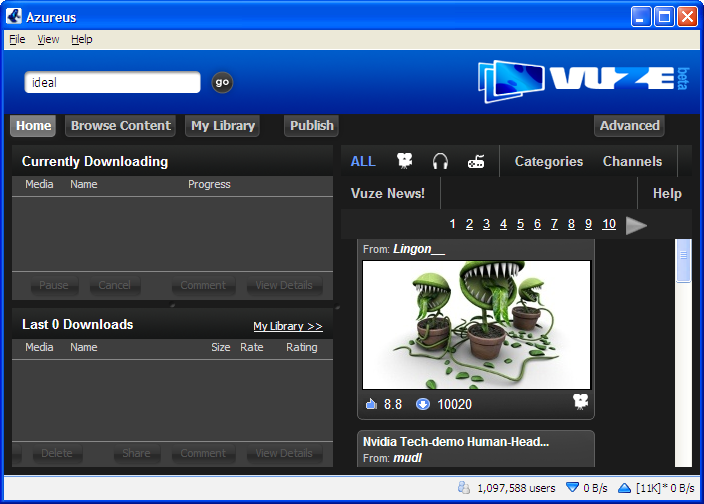Click the 10020 download count
Image resolution: width=704 pixels, height=504 pixels.
coord(454,404)
